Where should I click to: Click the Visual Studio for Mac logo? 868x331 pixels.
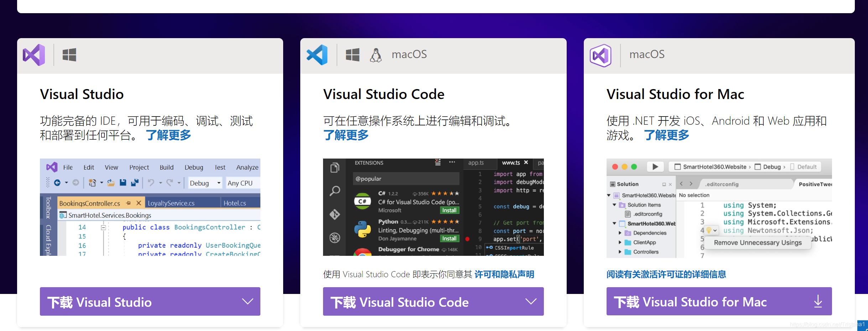coord(601,55)
